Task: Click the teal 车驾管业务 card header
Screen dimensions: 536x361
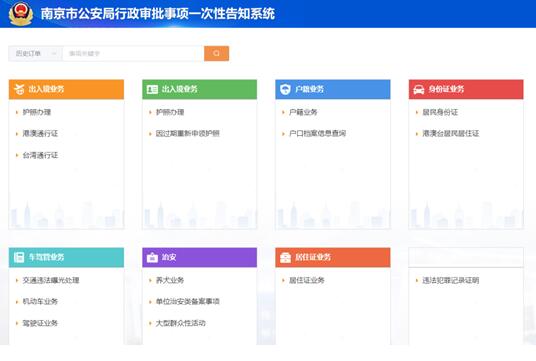Action: point(66,257)
